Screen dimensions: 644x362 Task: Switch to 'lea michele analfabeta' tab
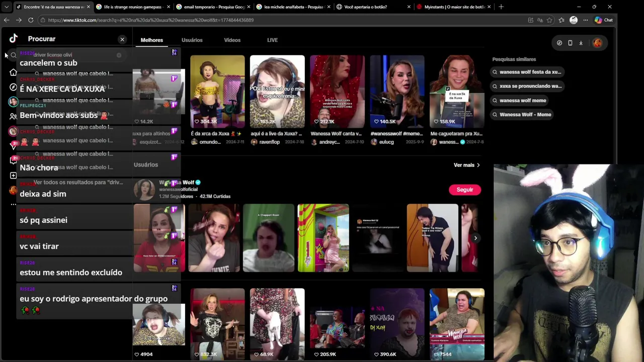pos(292,7)
